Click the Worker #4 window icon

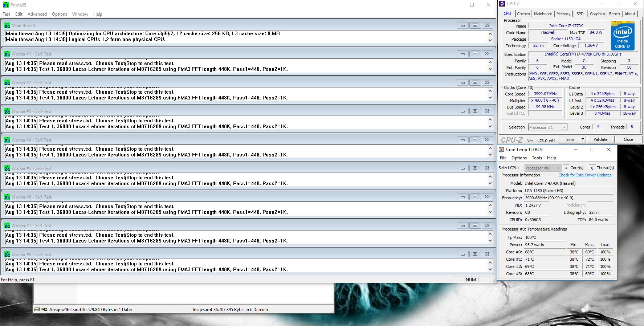pos(7,140)
